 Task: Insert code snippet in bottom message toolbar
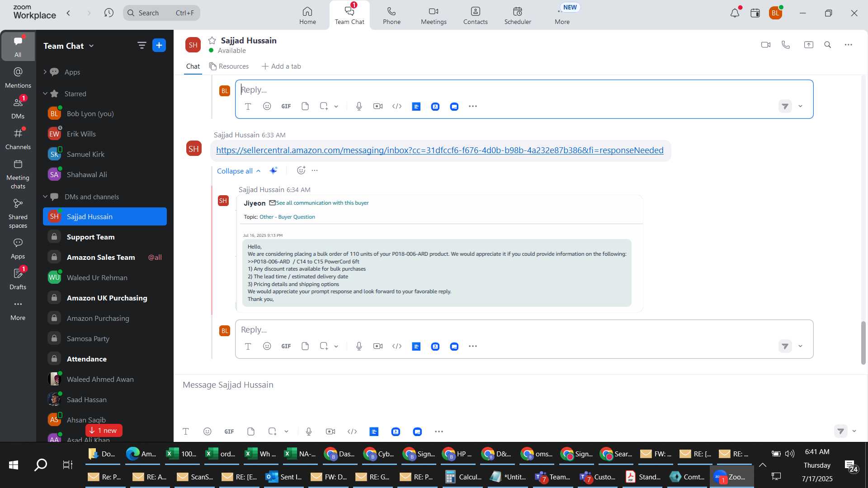coord(352,432)
